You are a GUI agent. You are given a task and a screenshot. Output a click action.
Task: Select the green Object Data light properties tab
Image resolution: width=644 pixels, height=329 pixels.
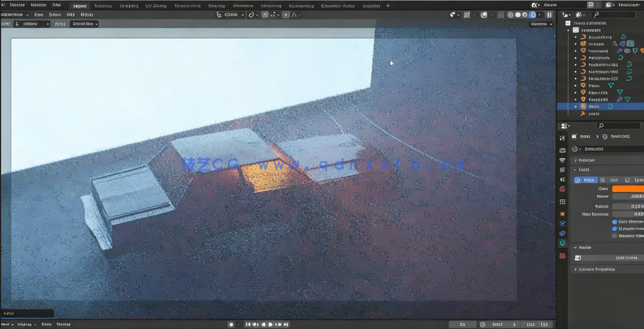[x=562, y=242]
